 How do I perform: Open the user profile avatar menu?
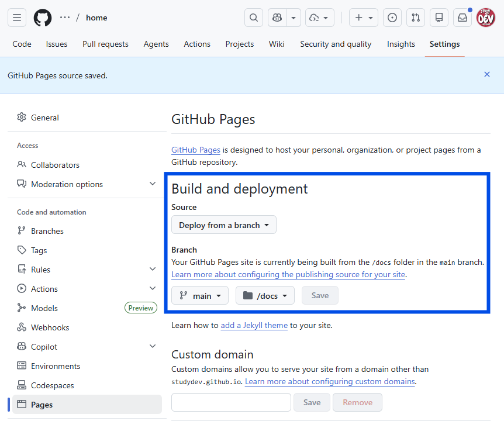486,18
